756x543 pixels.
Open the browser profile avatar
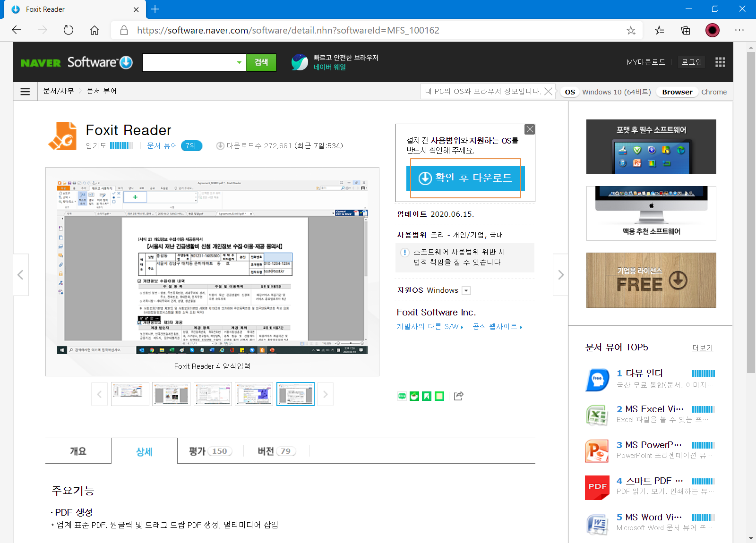point(713,30)
